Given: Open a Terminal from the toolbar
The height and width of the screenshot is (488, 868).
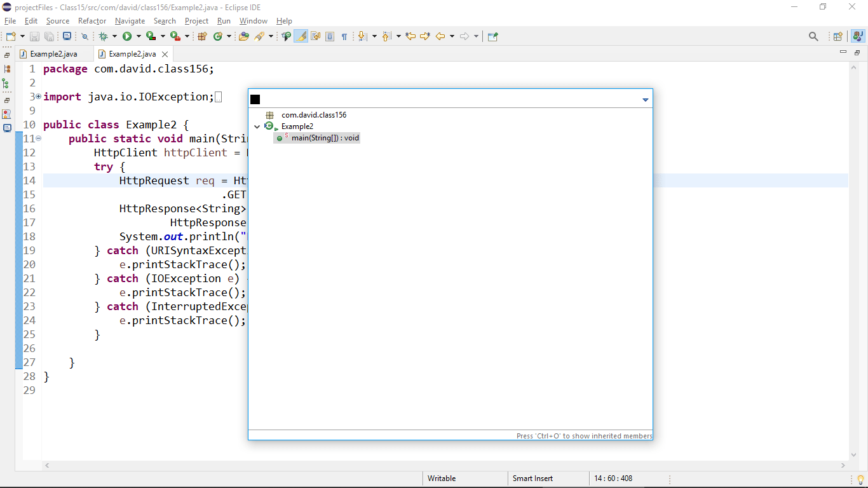Looking at the screenshot, I should click(67, 36).
